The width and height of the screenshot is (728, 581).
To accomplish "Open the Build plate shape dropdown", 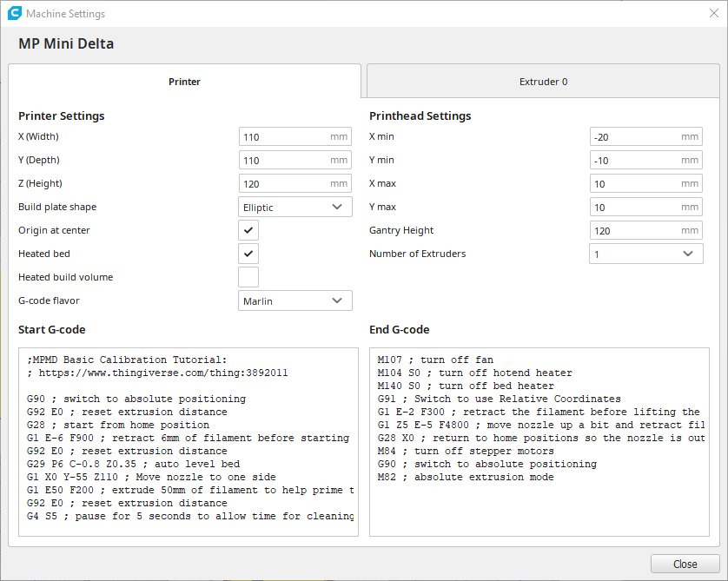I will [295, 207].
